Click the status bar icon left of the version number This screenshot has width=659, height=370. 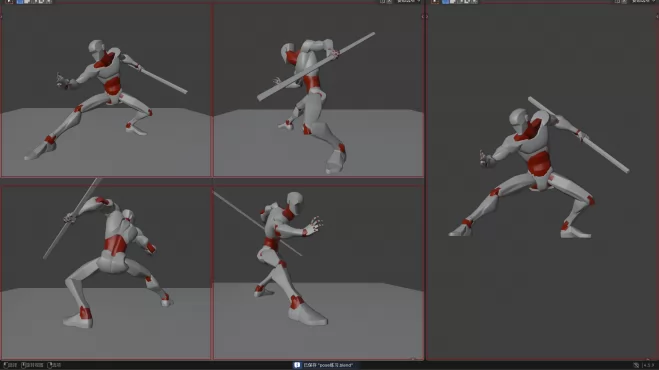pos(636,365)
